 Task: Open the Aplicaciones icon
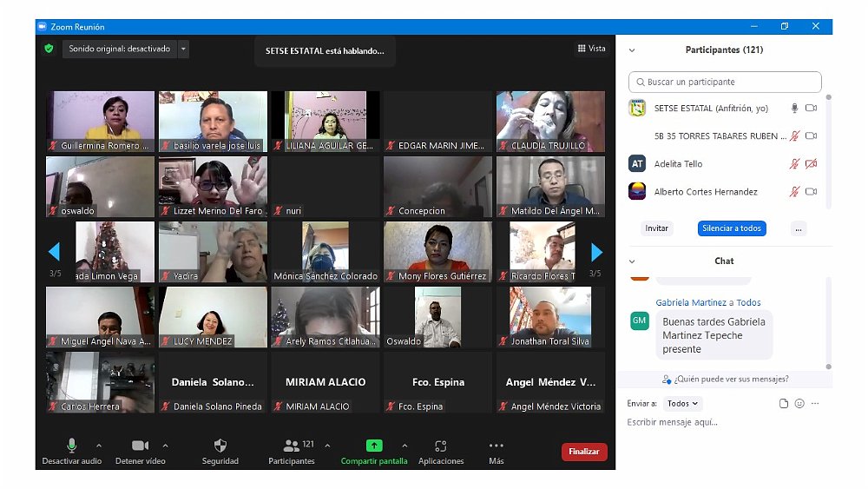coord(441,446)
